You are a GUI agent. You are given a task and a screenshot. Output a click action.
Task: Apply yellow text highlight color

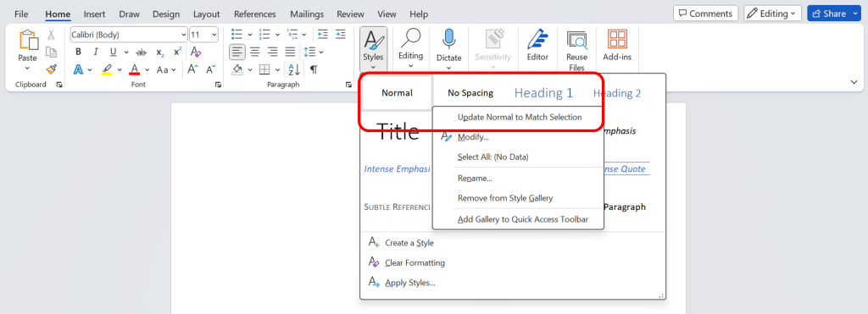(x=108, y=69)
